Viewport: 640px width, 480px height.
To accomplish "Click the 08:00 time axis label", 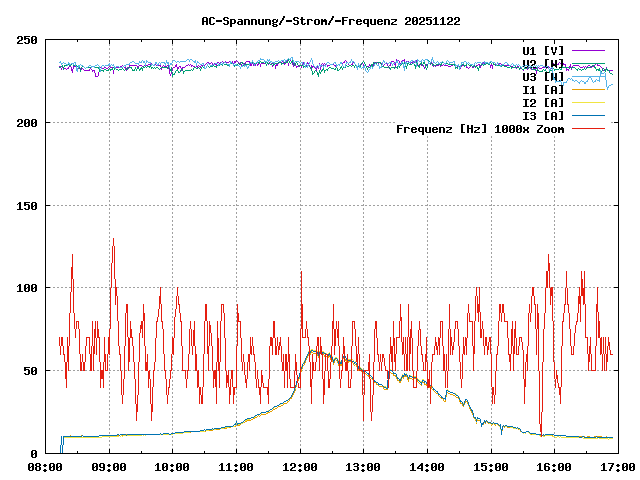I will click(x=45, y=467).
